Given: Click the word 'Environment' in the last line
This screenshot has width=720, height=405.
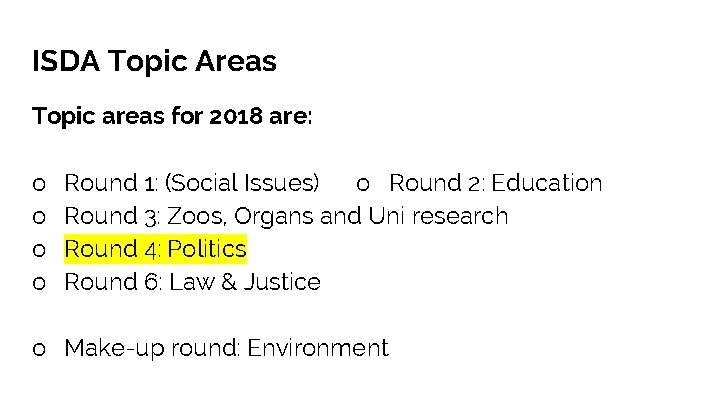Looking at the screenshot, I should coord(318,348).
